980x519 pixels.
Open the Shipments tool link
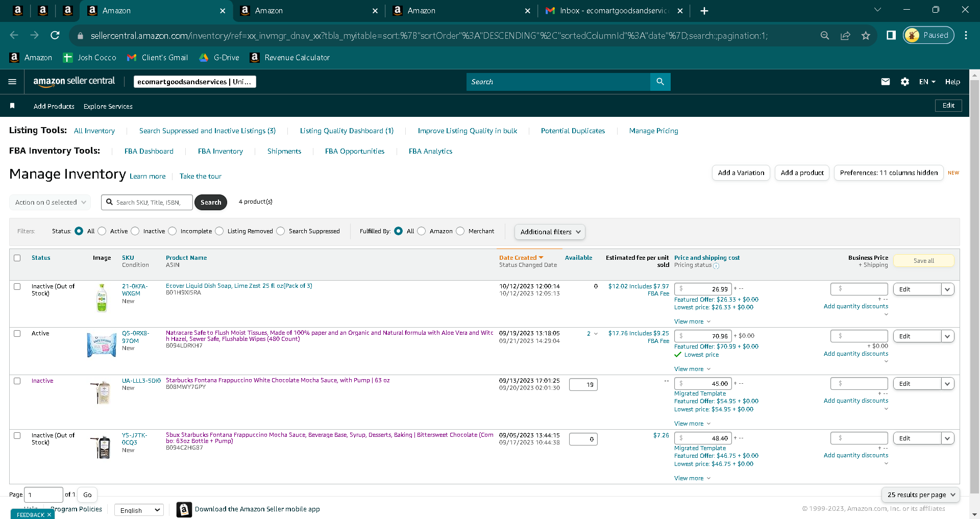tap(284, 152)
